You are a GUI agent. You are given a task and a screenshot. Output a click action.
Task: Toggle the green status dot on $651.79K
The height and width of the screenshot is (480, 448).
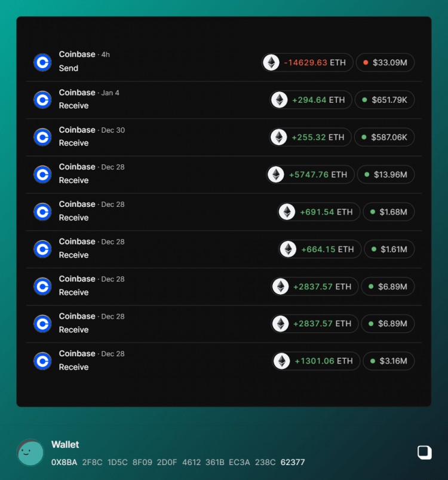(x=363, y=100)
